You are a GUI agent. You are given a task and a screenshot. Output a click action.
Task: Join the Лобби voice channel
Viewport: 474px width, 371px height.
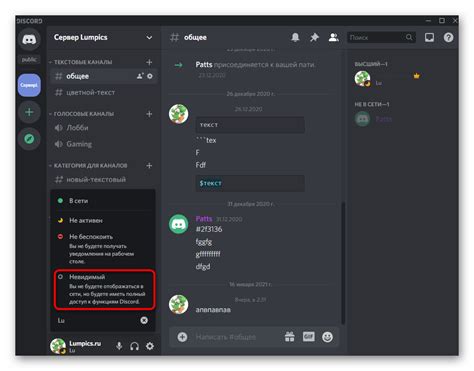[x=104, y=128]
